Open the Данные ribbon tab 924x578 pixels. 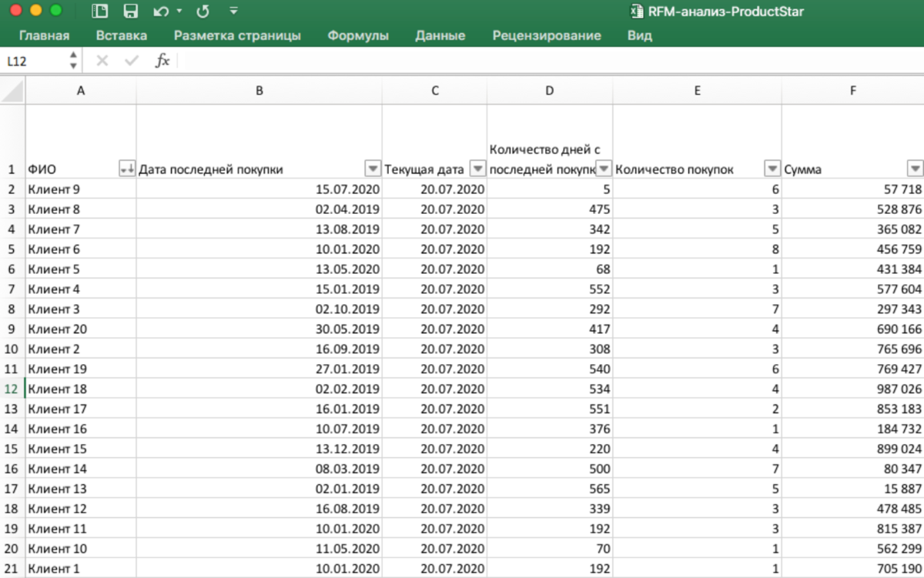click(440, 35)
